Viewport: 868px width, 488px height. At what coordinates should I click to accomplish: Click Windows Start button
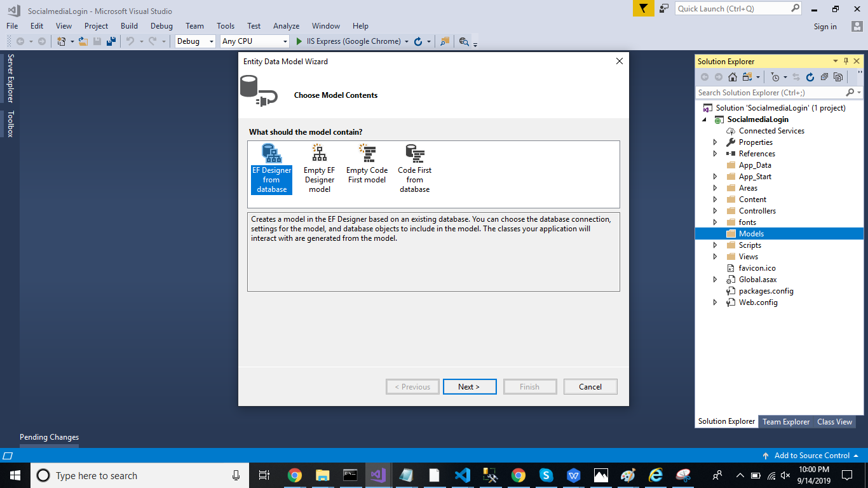tap(15, 475)
